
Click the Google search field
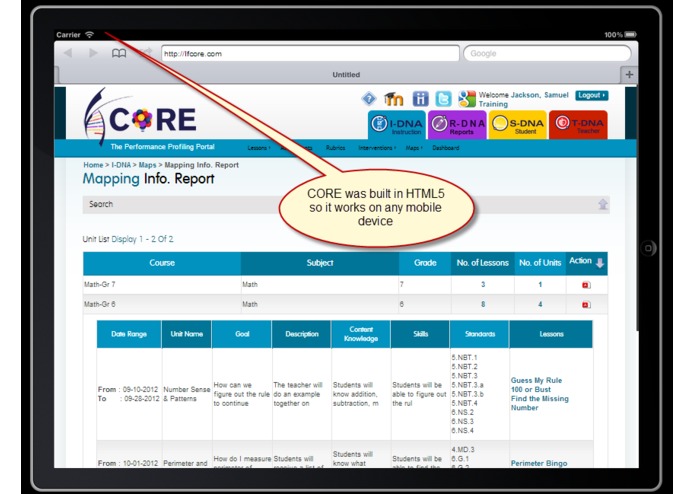547,54
